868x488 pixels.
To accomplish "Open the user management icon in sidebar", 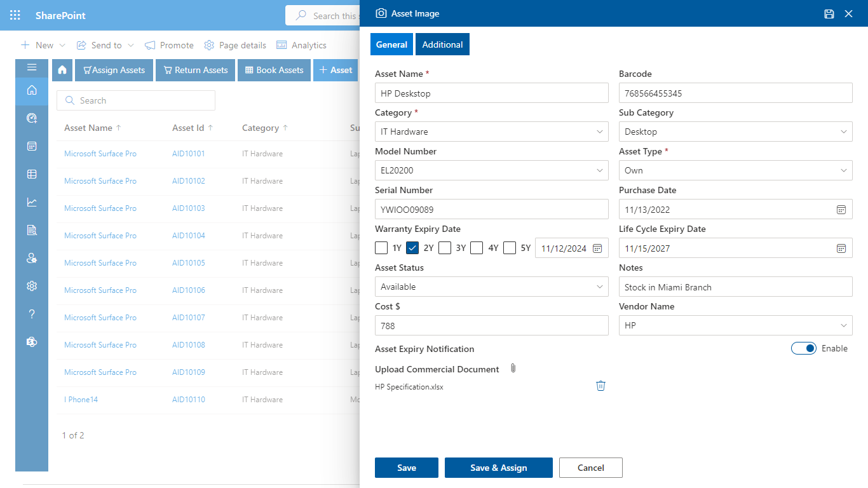I will [x=32, y=258].
